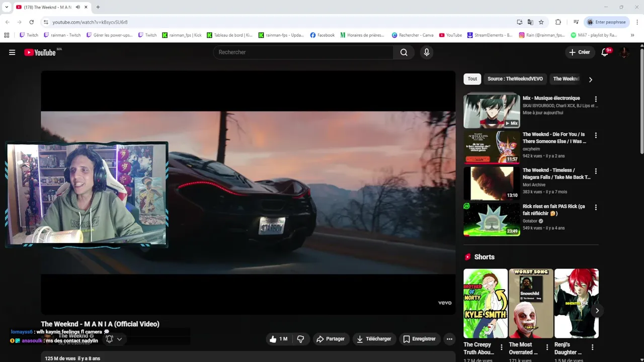
Task: Click the page vertical scrollbar
Action: coord(641,101)
